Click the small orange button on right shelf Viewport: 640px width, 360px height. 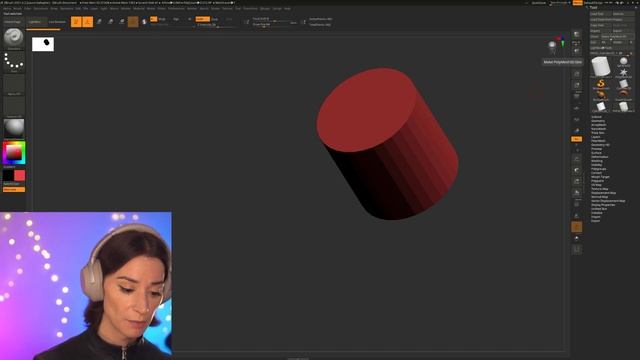point(576,139)
